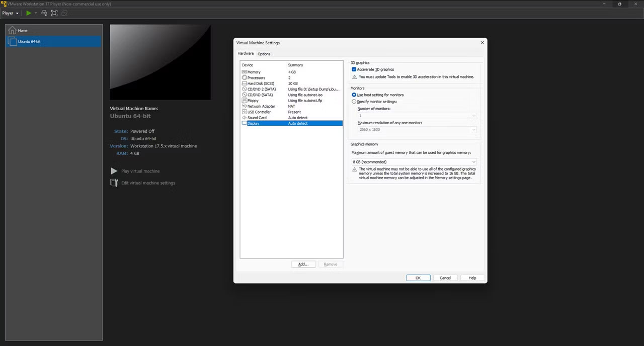Image resolution: width=644 pixels, height=346 pixels.
Task: Uncheck Accelerate 3D graphics
Action: tap(354, 69)
